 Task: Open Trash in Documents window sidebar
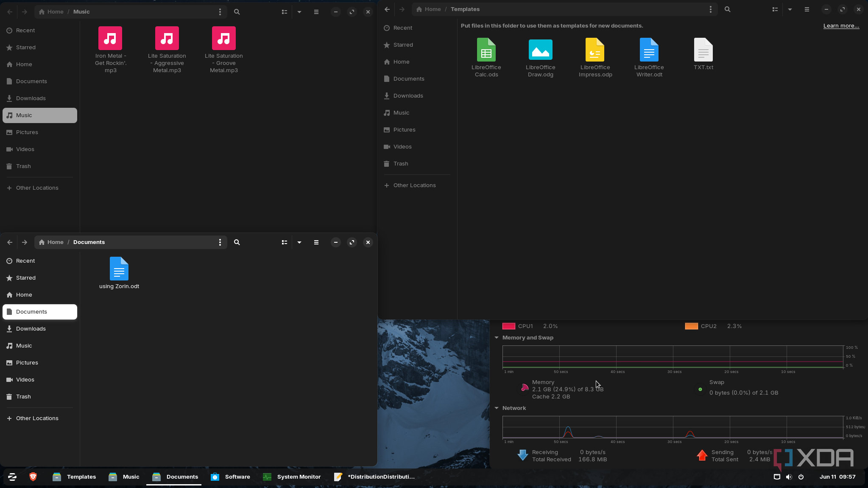40,397
